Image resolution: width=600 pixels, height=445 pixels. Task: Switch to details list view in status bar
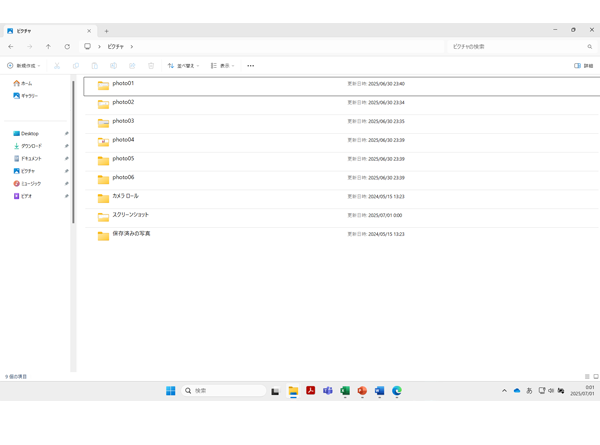click(587, 377)
